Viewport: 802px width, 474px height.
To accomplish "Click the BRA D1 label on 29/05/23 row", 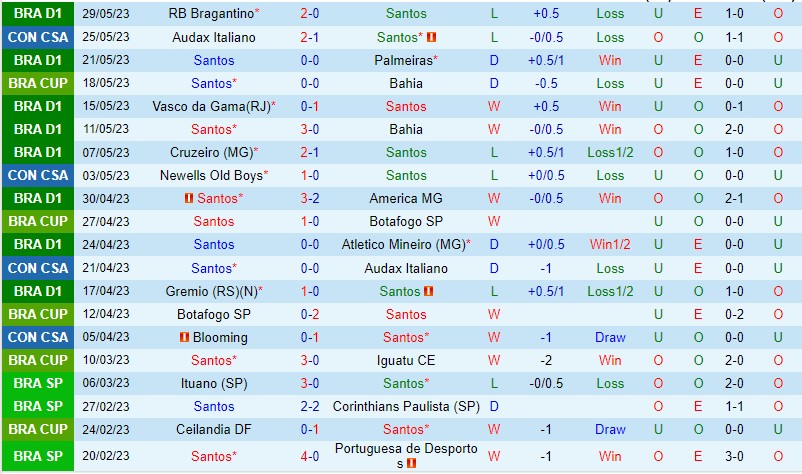I will (38, 14).
